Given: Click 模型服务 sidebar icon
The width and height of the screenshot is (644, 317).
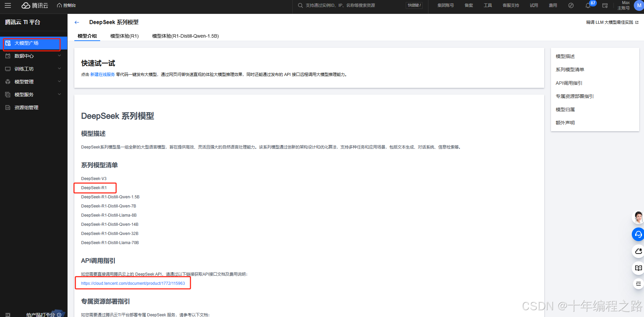Looking at the screenshot, I should coord(8,95).
